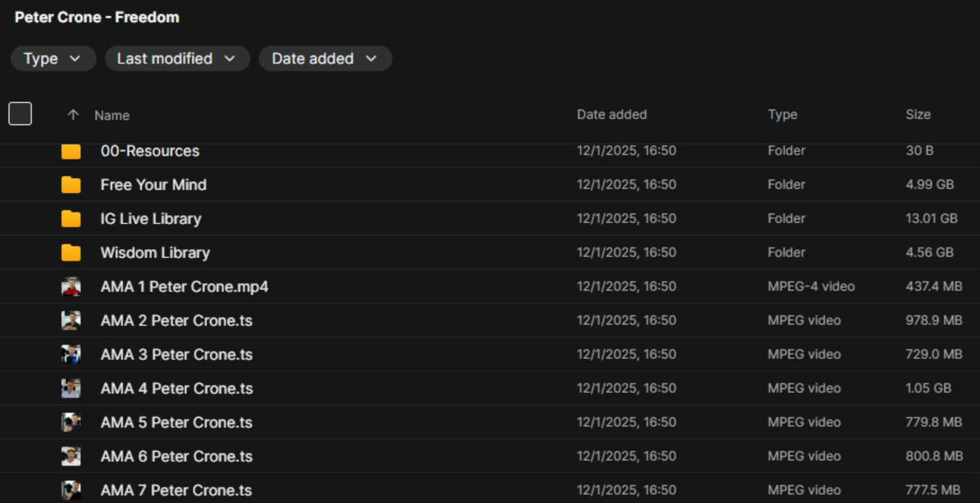The height and width of the screenshot is (503, 980).
Task: Sort by the Type column header
Action: 782,115
